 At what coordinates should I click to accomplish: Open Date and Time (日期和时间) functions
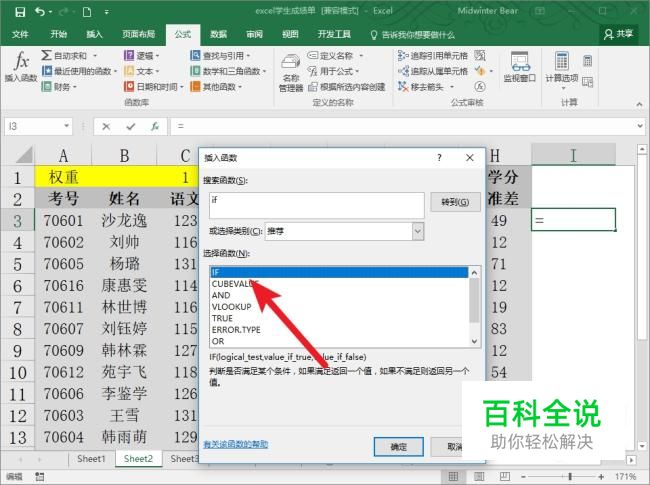pyautogui.click(x=153, y=87)
